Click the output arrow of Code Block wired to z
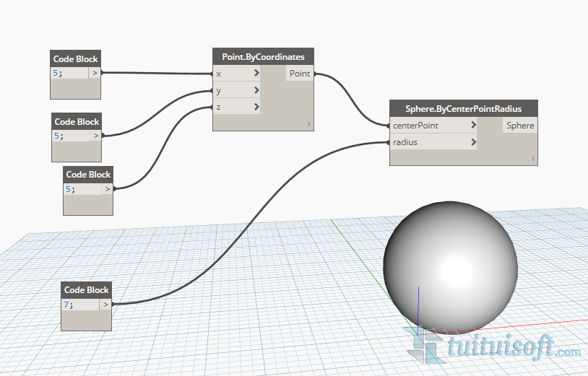Image resolution: width=588 pixels, height=376 pixels. coord(108,189)
